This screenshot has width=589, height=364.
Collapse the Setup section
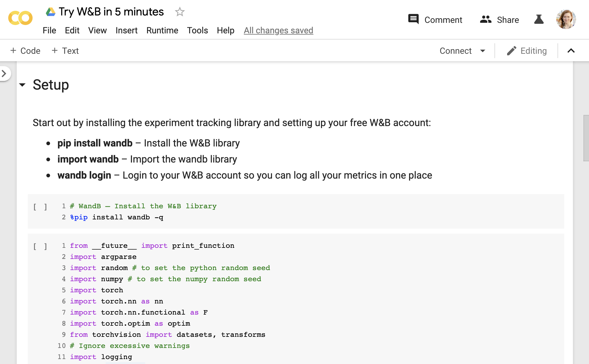coord(22,85)
